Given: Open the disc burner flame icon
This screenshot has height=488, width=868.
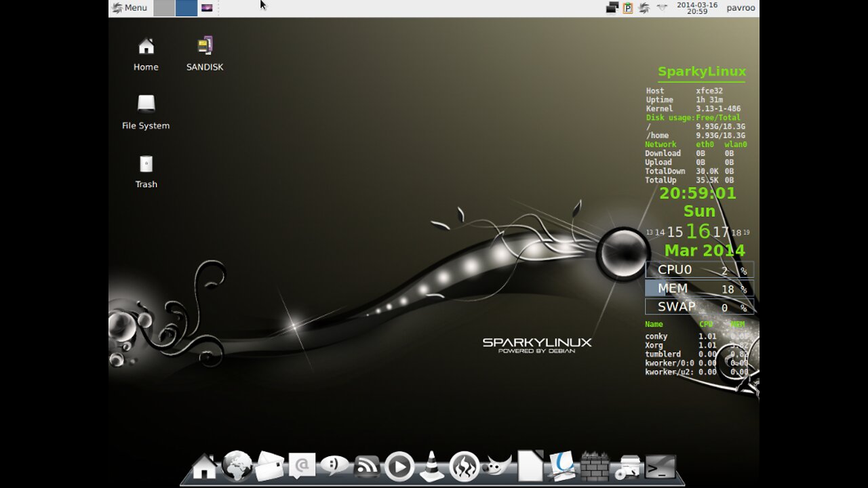Looking at the screenshot, I should coord(465,467).
